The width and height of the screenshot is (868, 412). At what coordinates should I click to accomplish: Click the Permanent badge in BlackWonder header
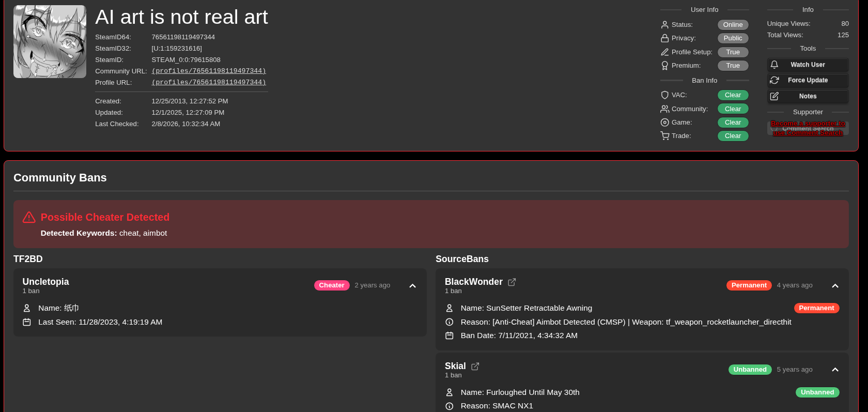coord(749,285)
